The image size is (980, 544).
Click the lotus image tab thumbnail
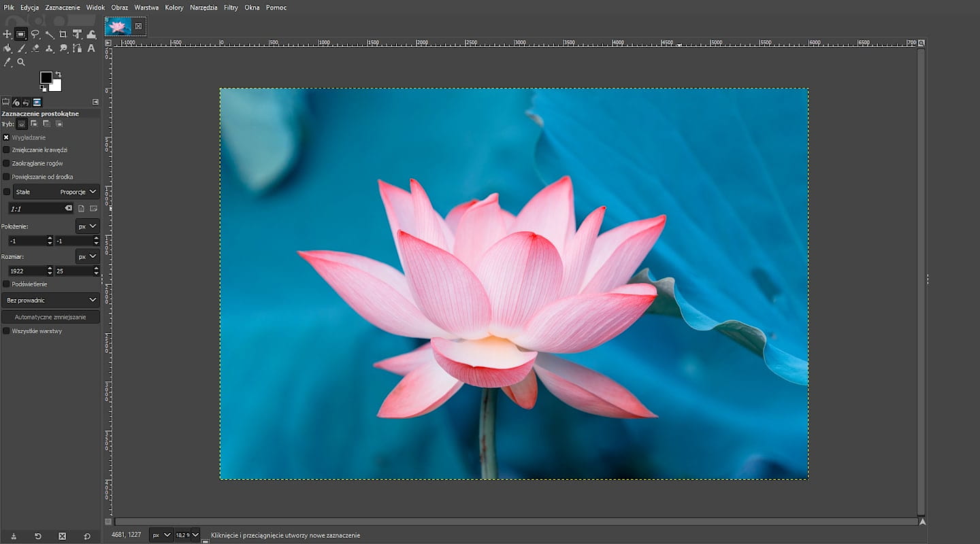[x=118, y=27]
